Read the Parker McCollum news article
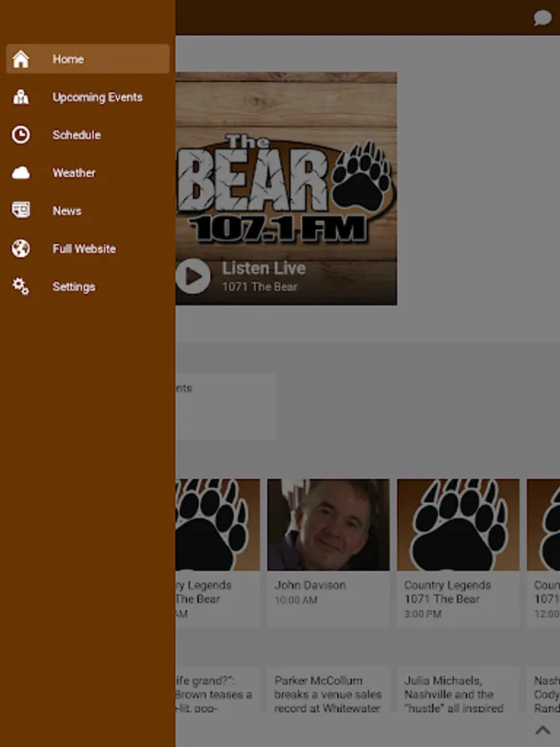The height and width of the screenshot is (747, 560). pyautogui.click(x=329, y=694)
